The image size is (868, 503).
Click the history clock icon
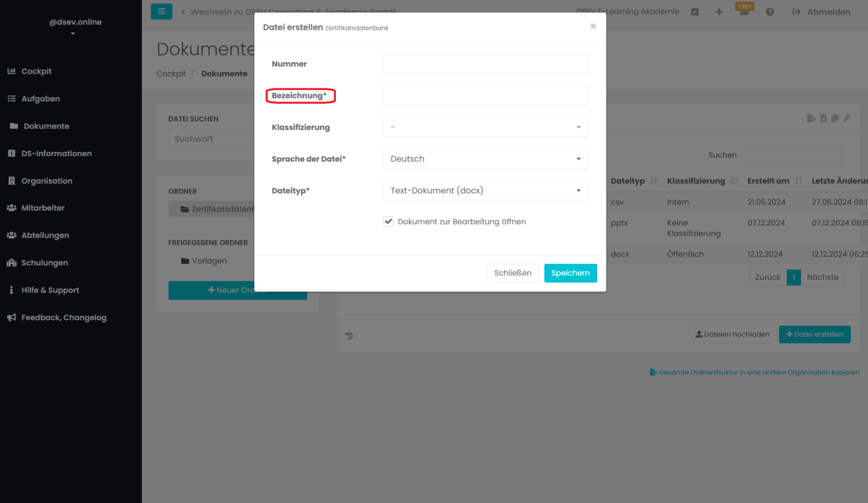click(349, 336)
